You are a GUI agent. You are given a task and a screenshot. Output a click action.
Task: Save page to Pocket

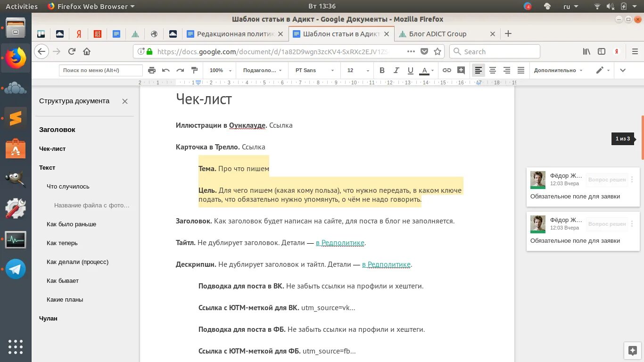point(424,51)
